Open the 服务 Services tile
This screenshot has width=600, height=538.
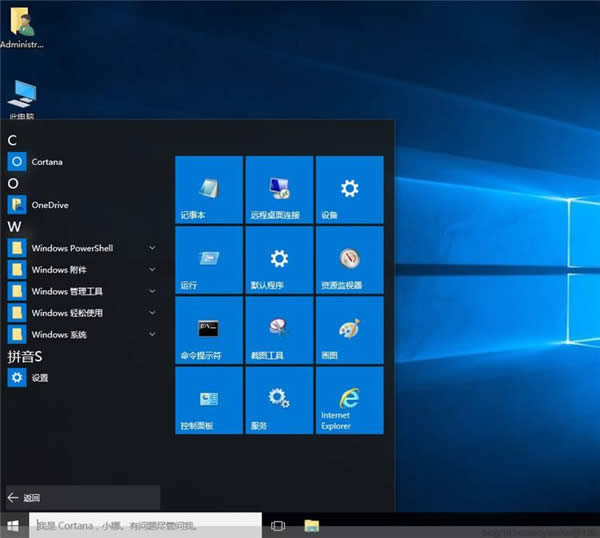[x=279, y=400]
